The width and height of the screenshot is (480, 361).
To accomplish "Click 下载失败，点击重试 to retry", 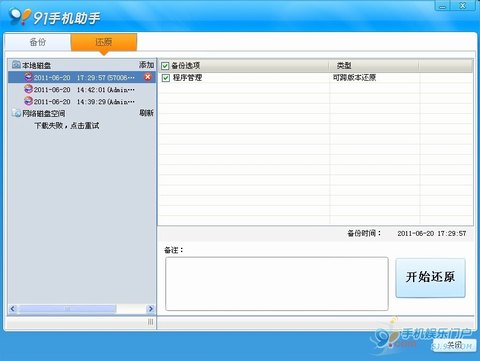I will click(67, 126).
